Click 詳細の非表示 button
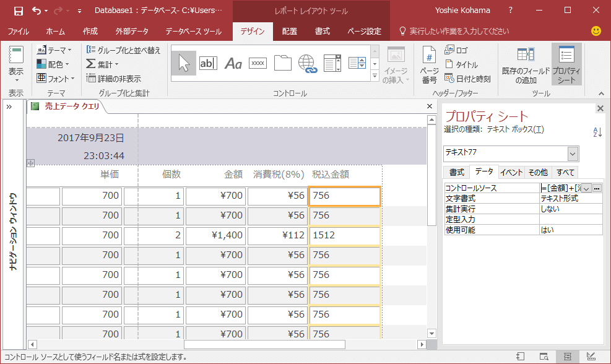This screenshot has height=364, width=611. (x=114, y=79)
